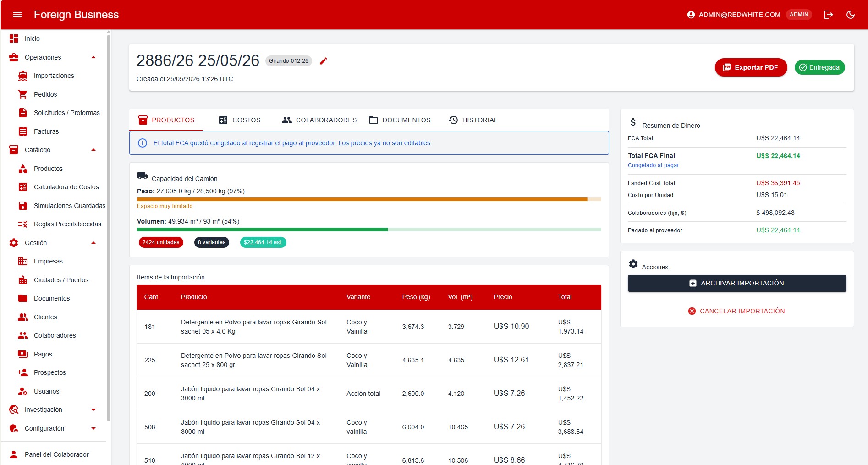This screenshot has width=868, height=465.
Task: Collapse the Operaciones section
Action: [93, 57]
